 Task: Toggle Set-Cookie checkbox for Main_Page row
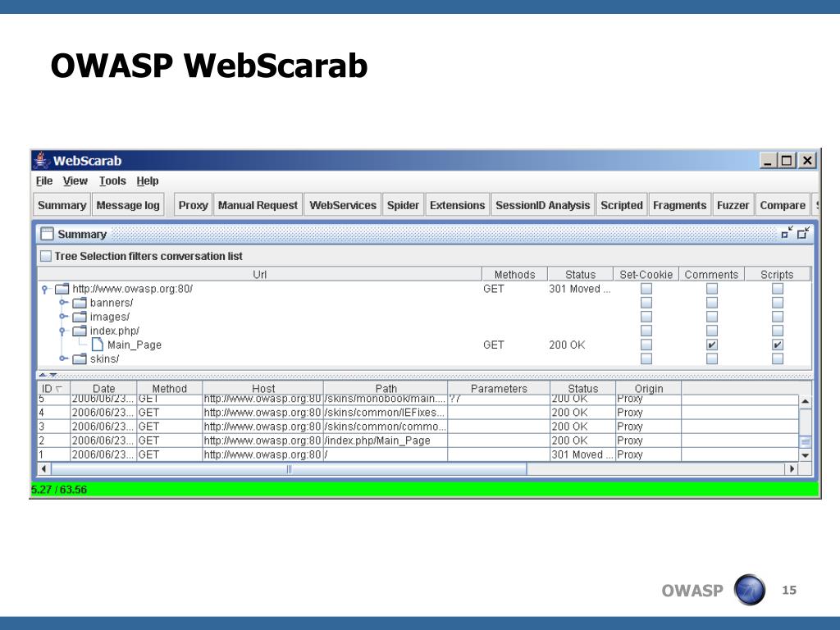646,345
